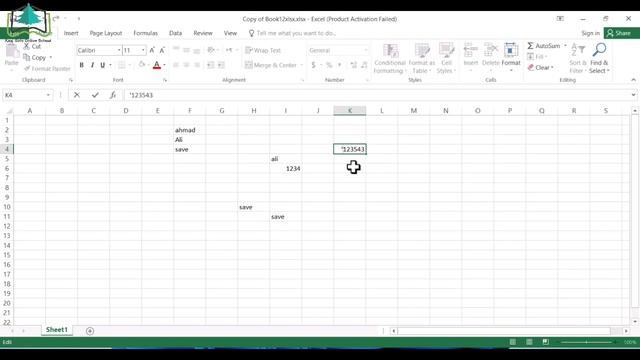The width and height of the screenshot is (640, 360).
Task: Open the Formulas tab
Action: point(145,33)
